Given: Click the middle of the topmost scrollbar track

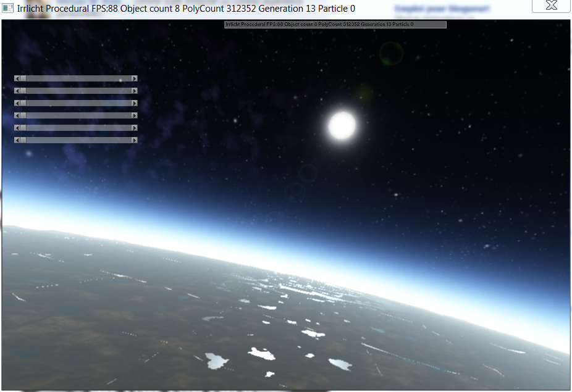Looking at the screenshot, I should (x=76, y=78).
